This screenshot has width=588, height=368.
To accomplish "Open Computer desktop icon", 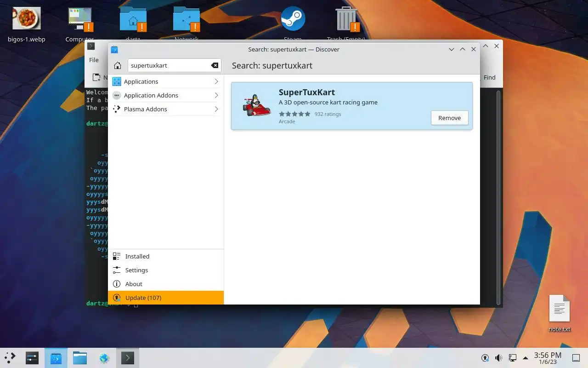I will pyautogui.click(x=79, y=24).
